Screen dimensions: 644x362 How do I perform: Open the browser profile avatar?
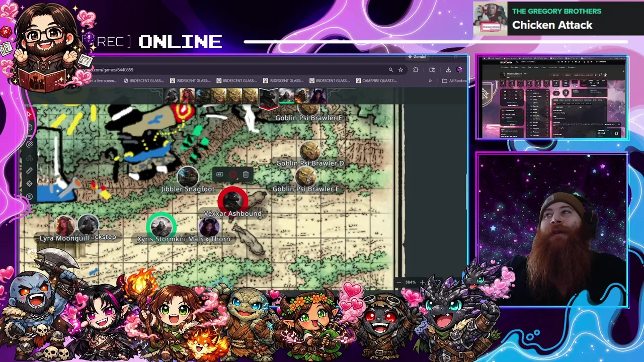tap(459, 70)
